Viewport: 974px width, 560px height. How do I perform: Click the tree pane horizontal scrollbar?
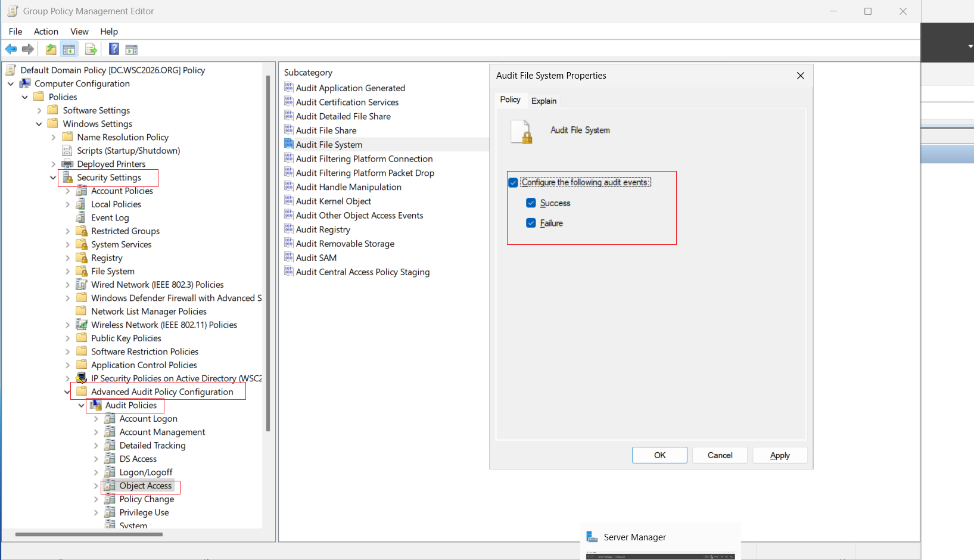[x=89, y=534]
